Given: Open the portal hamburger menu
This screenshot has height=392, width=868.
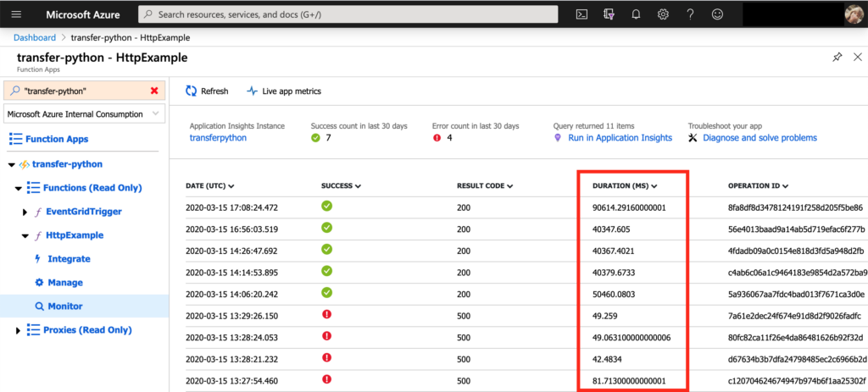Looking at the screenshot, I should coord(16,14).
